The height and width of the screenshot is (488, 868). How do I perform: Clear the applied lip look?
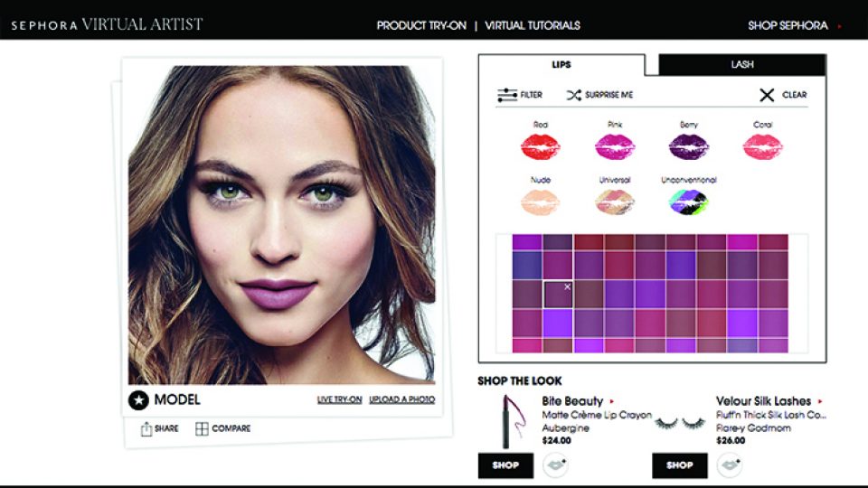tap(783, 95)
